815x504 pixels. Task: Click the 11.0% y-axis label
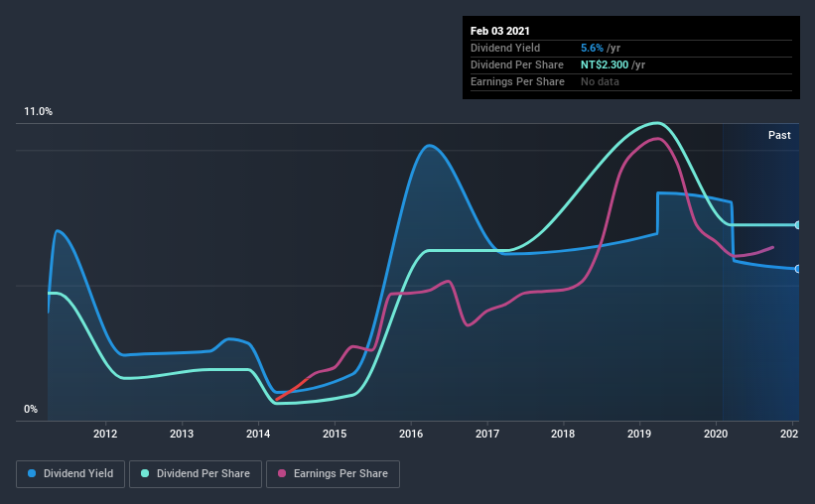(x=38, y=111)
